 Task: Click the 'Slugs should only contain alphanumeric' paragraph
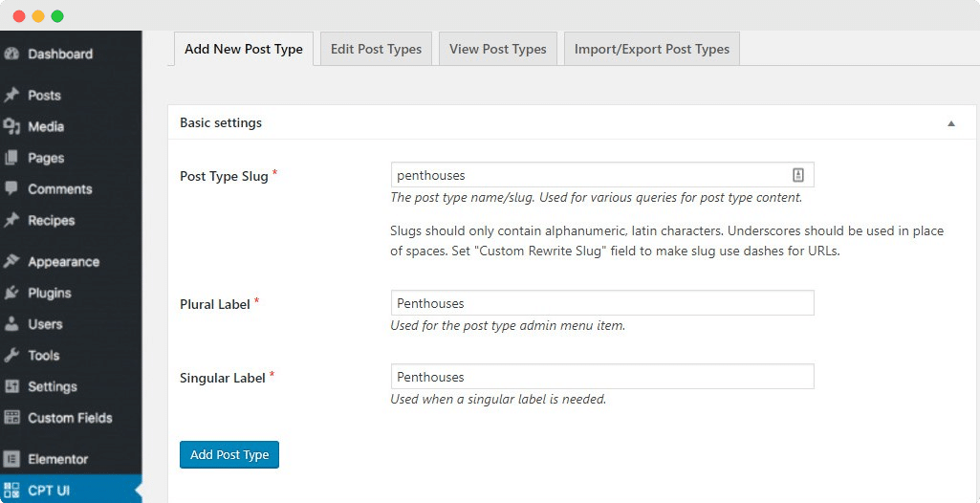(x=666, y=242)
